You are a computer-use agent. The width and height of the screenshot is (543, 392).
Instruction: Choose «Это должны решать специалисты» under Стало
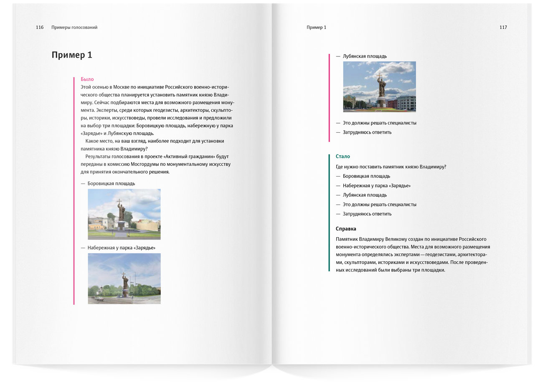379,205
